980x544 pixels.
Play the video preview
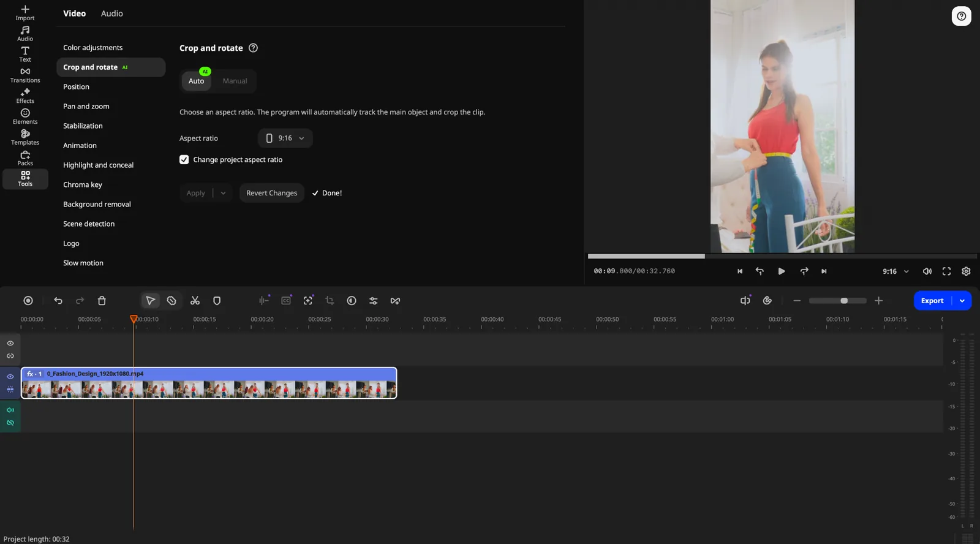pos(782,271)
